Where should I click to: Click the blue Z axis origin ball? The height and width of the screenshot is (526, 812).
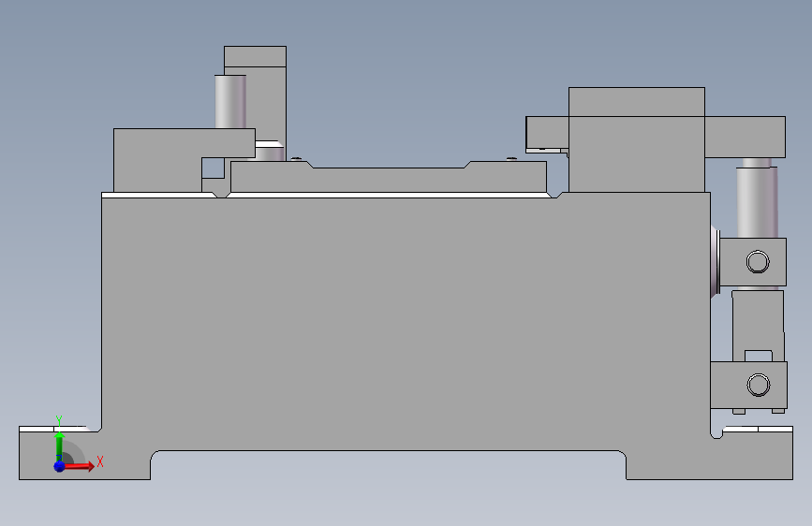coord(60,466)
